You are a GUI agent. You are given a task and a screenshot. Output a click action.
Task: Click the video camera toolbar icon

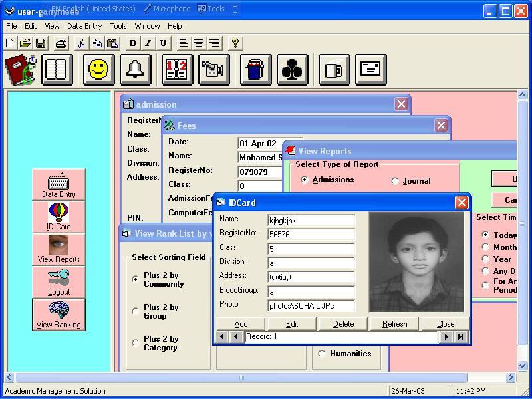(x=214, y=69)
